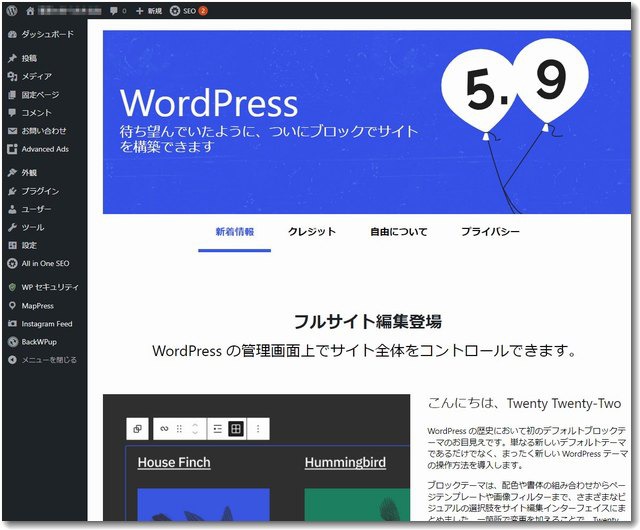640x530 pixels.
Task: Click the collapse menu arrow icon
Action: [12, 360]
